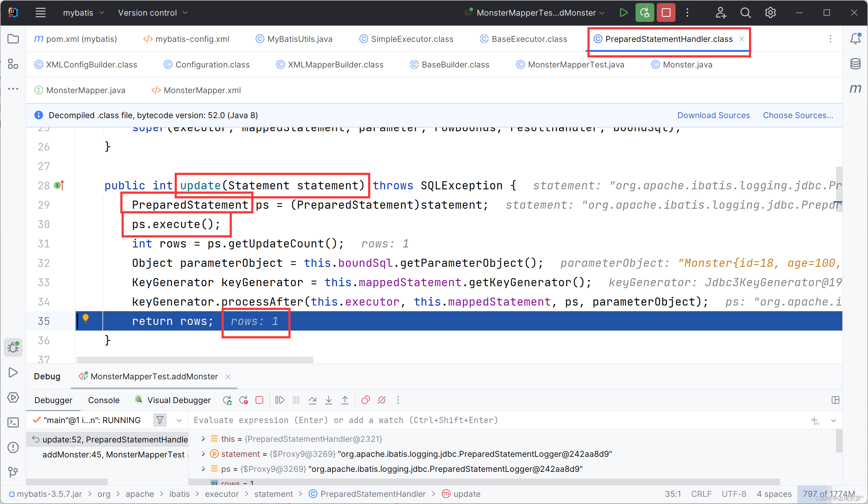Click the editor horizontal scrollbar
The image size is (868, 504).
pyautogui.click(x=195, y=360)
